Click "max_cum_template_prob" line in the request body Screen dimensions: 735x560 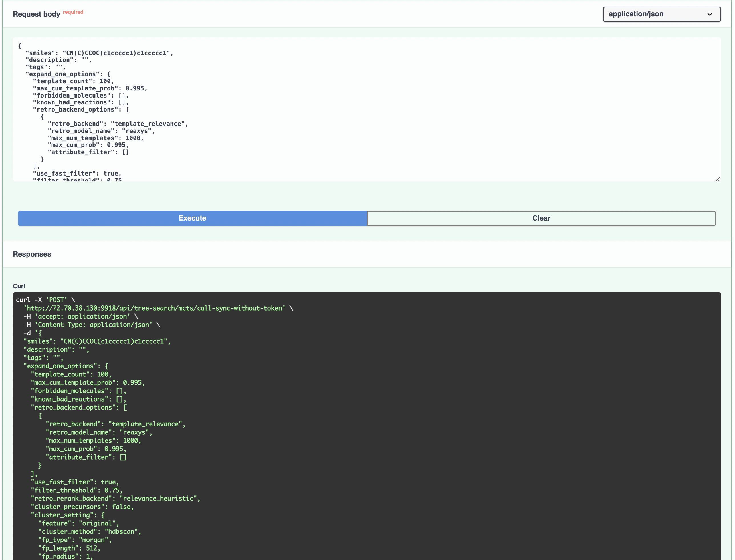90,88
